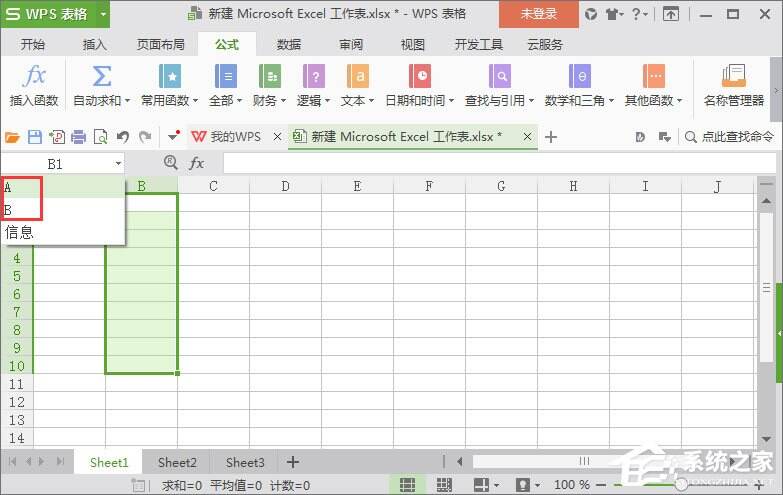Open the 页面布局 ribbon tab
The image size is (783, 495).
point(161,44)
